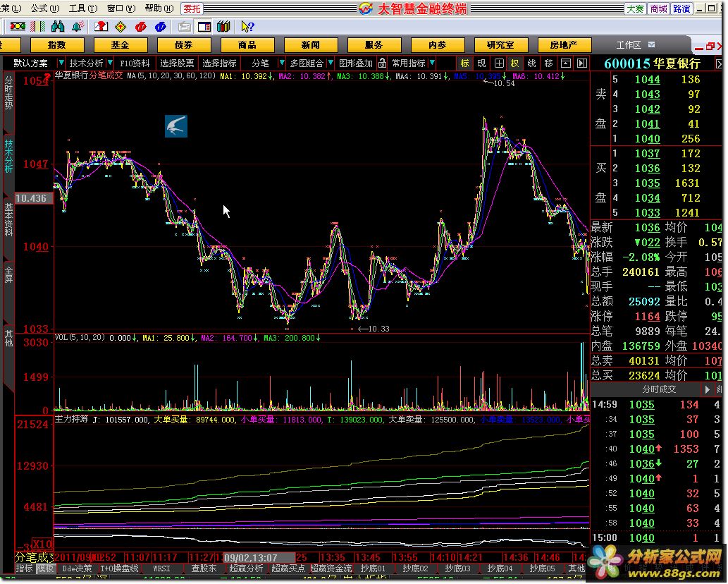Click the padlock icon beside 图形叠加
The width and height of the screenshot is (728, 584).
tap(382, 63)
